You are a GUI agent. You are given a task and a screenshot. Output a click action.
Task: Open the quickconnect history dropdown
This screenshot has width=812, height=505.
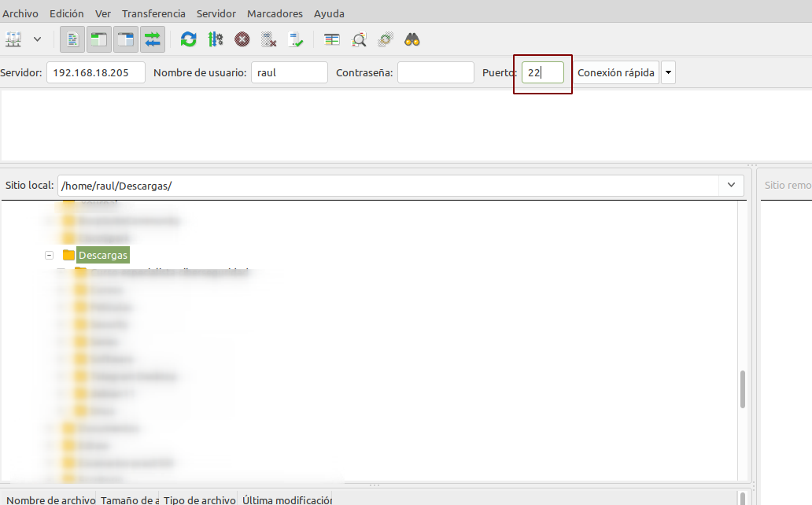[x=668, y=72]
